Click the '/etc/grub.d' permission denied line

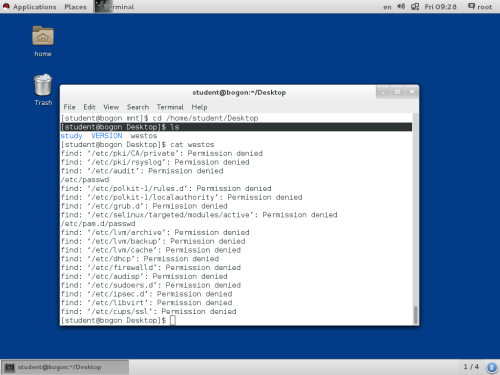(144, 206)
